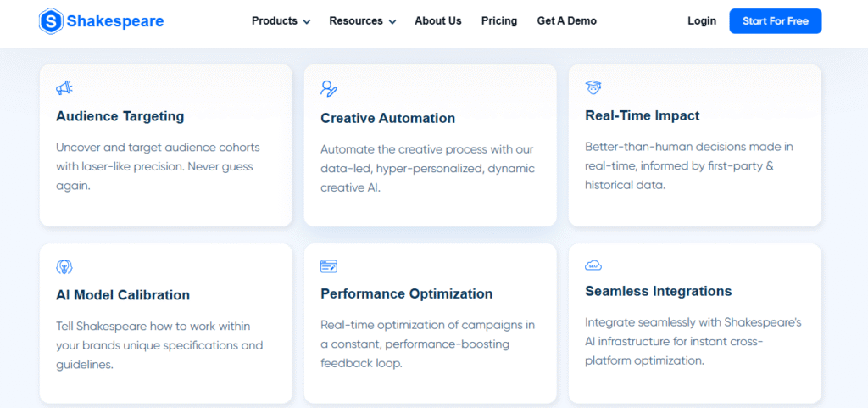
Task: Click the browser window icon above Performance Optimization
Action: (x=329, y=266)
